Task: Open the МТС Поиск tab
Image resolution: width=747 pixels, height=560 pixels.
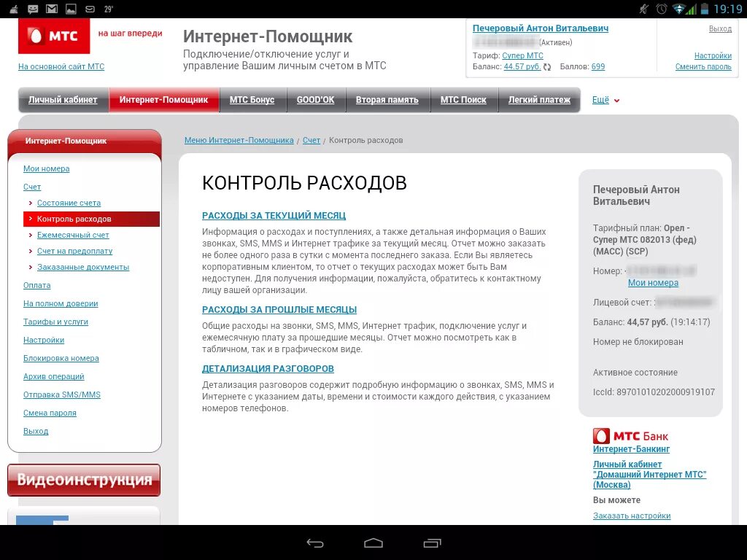Action: [463, 100]
